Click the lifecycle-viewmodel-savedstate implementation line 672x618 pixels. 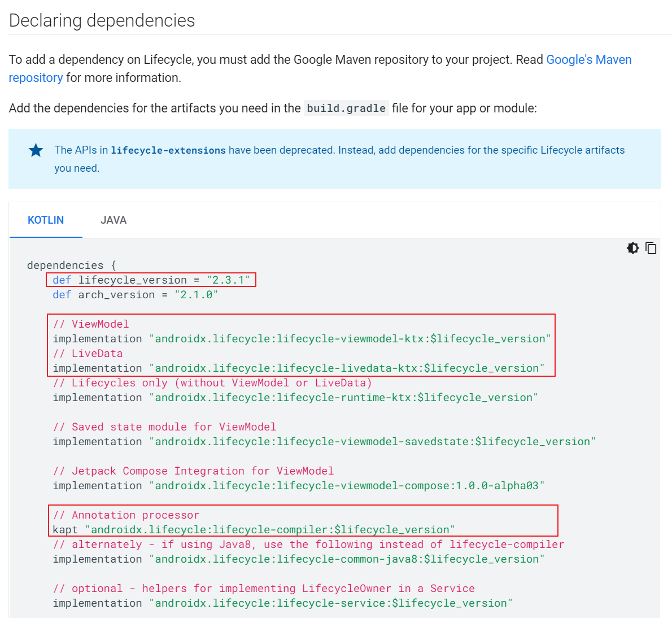324,442
